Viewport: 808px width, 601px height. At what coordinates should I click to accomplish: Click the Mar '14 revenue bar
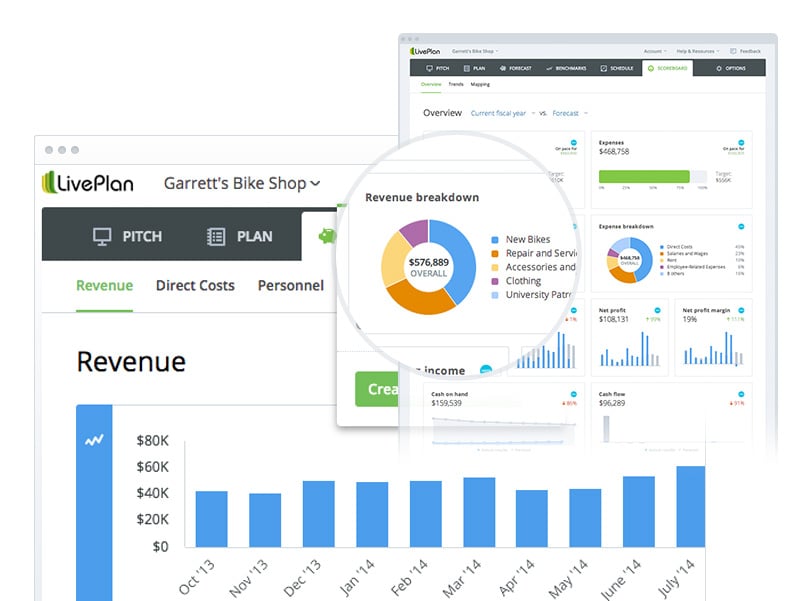(479, 512)
